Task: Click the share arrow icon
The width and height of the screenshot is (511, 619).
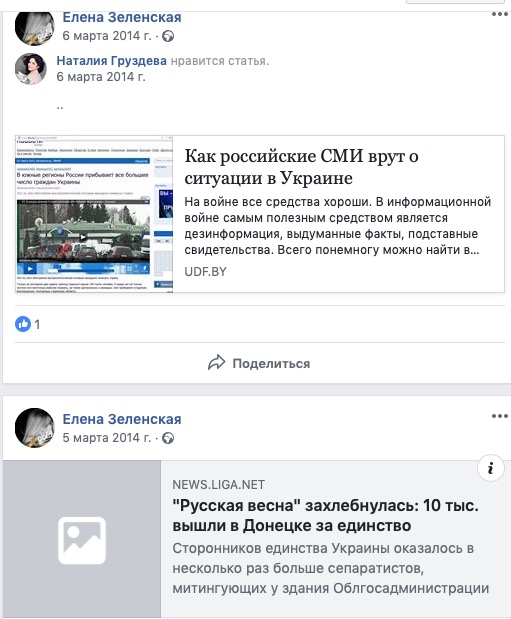Action: point(216,363)
